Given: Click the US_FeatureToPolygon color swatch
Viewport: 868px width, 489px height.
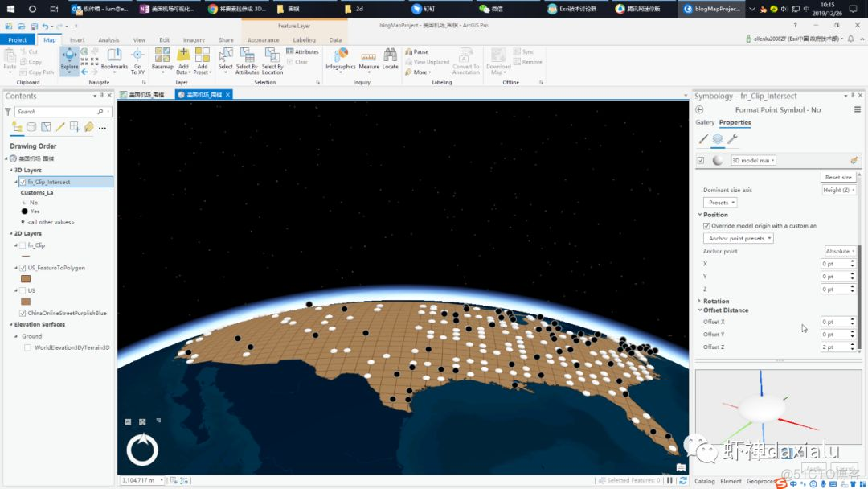Looking at the screenshot, I should pos(25,278).
